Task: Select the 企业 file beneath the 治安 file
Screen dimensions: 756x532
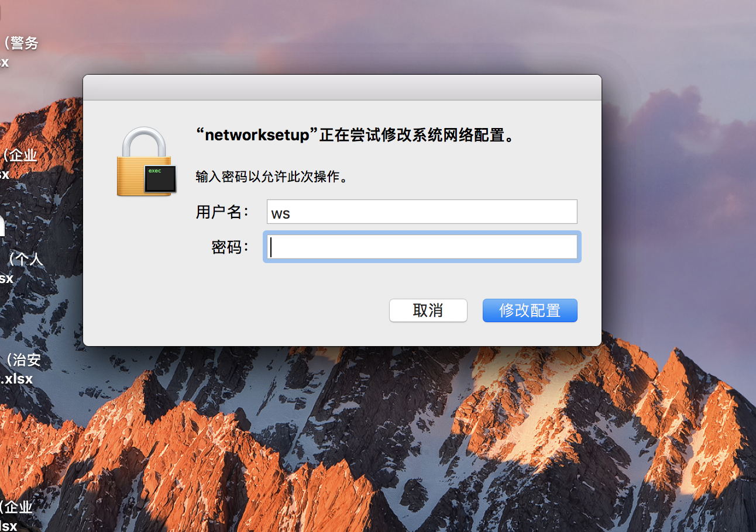Action: [x=16, y=515]
